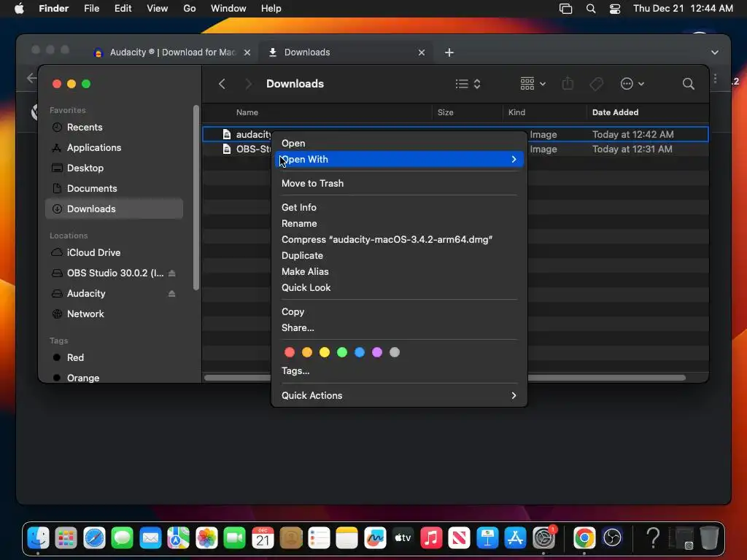The image size is (747, 560).
Task: Open Reminders in the dock
Action: (319, 538)
